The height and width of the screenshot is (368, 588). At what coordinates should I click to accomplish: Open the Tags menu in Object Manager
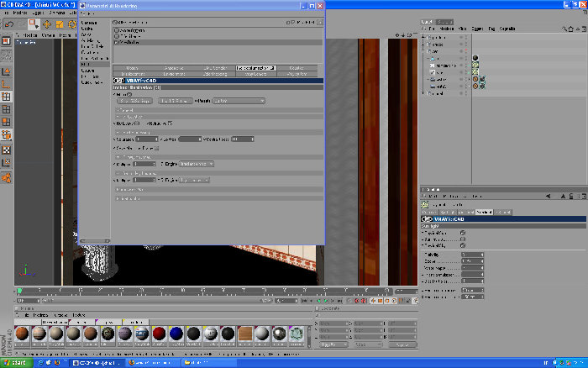point(491,29)
